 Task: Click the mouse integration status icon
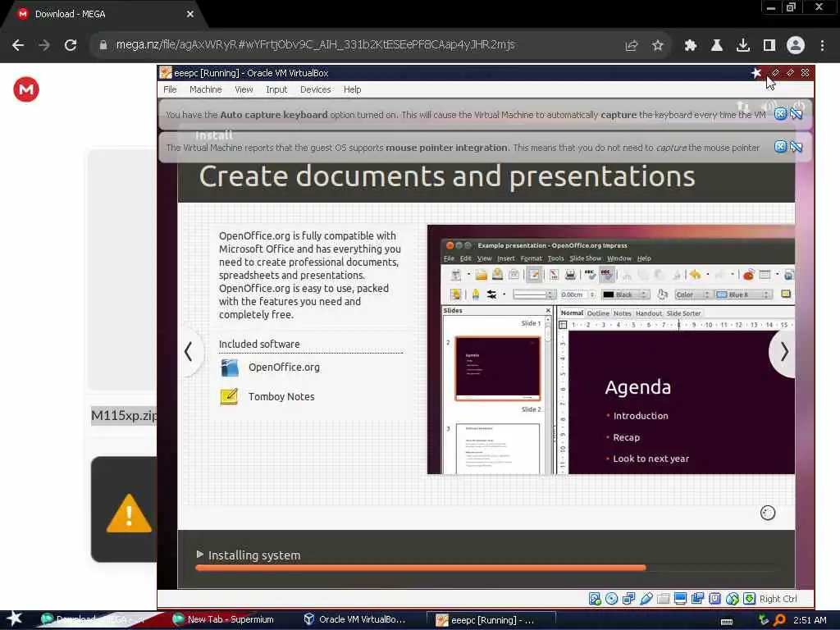tap(733, 599)
